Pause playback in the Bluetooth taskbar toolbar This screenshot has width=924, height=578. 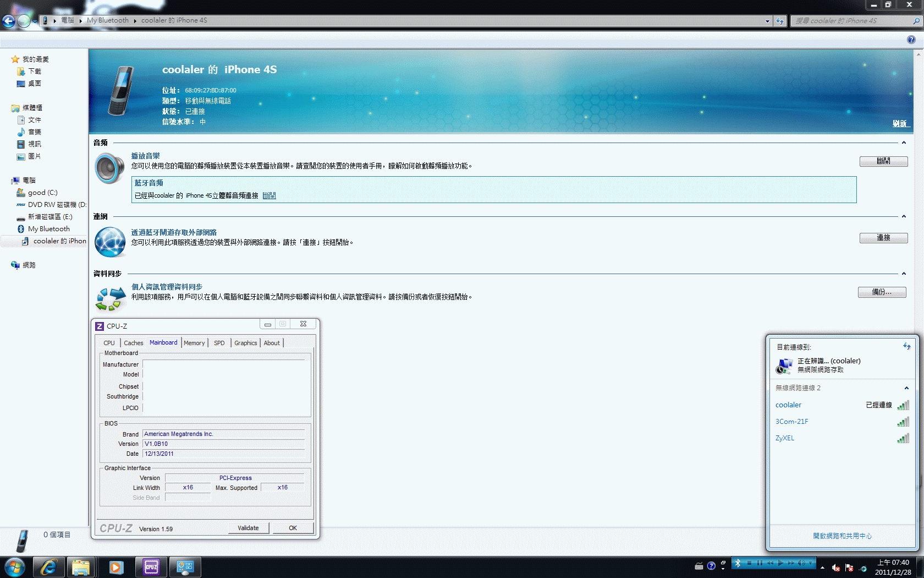coord(760,563)
